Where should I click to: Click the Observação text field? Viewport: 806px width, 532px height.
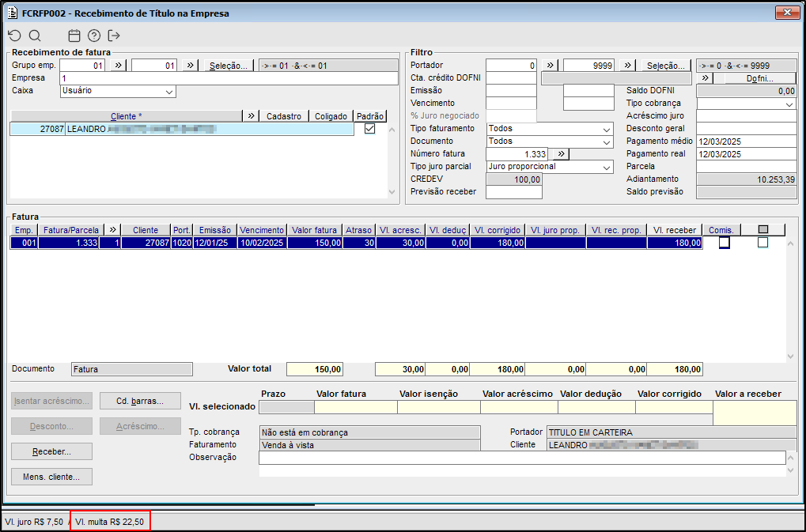click(x=522, y=458)
